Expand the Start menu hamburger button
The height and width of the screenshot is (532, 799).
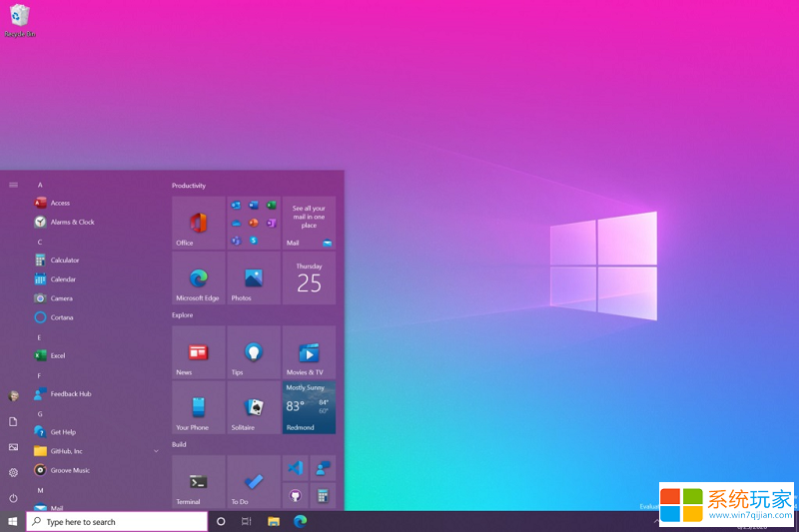pyautogui.click(x=13, y=185)
